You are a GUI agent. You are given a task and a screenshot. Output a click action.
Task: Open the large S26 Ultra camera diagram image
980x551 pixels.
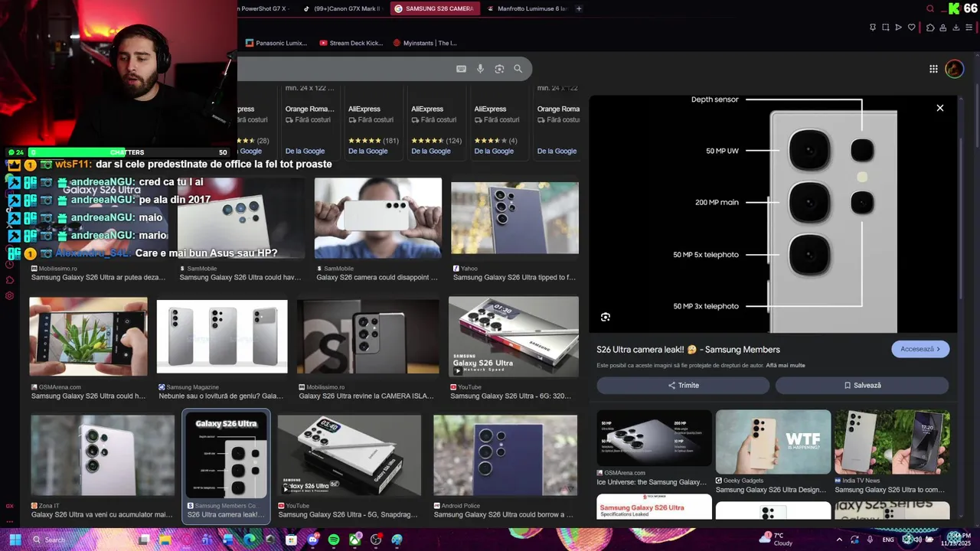[773, 214]
